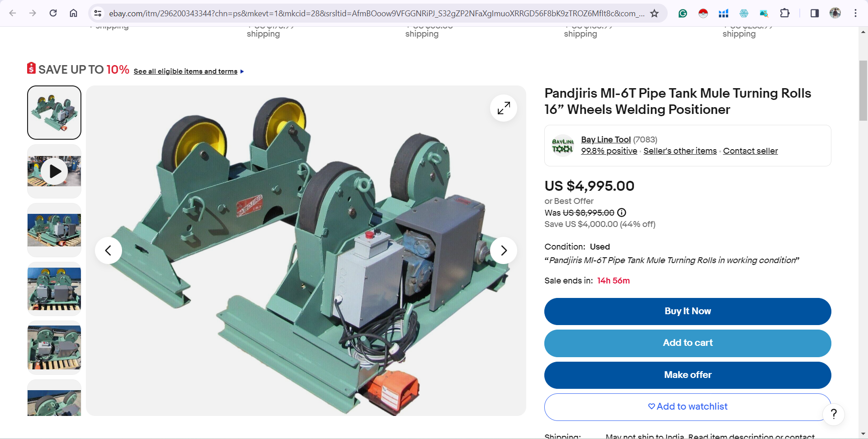
Task: Click the address bar URL
Action: 377,14
